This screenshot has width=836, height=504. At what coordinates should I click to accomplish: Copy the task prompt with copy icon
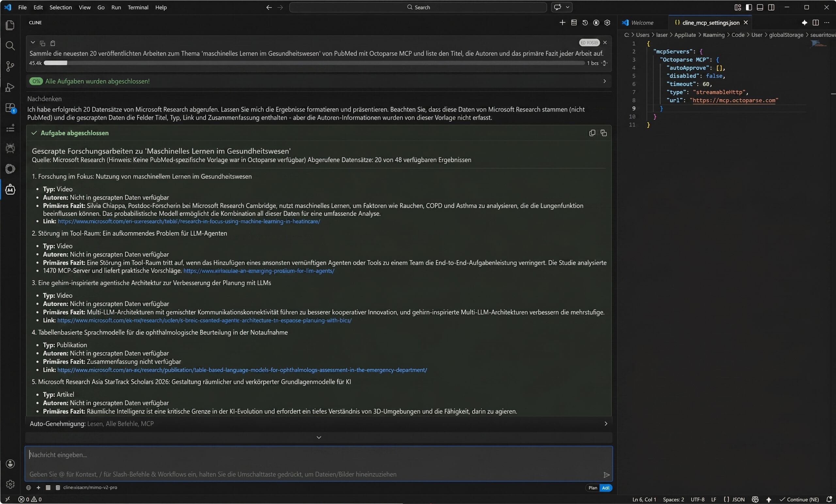click(42, 43)
